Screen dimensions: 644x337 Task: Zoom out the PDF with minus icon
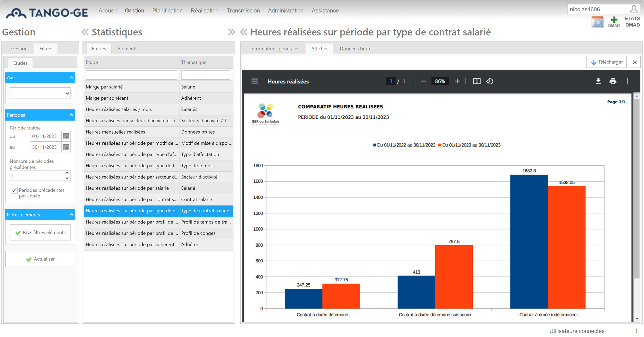pyautogui.click(x=423, y=81)
